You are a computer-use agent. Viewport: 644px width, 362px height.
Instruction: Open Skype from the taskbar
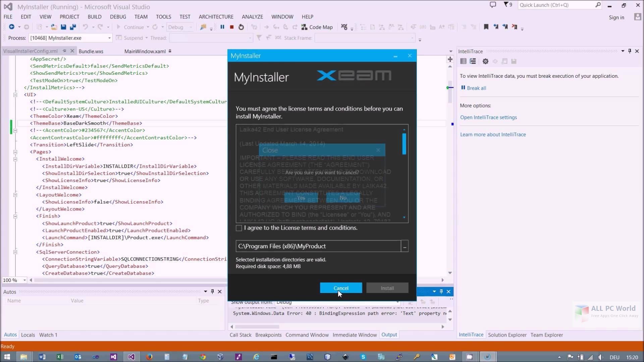point(363,357)
